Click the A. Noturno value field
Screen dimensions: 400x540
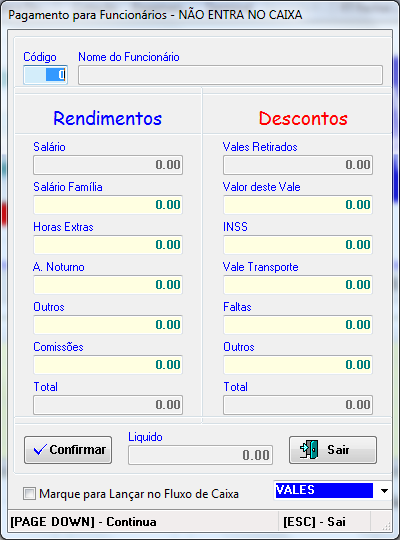(108, 284)
